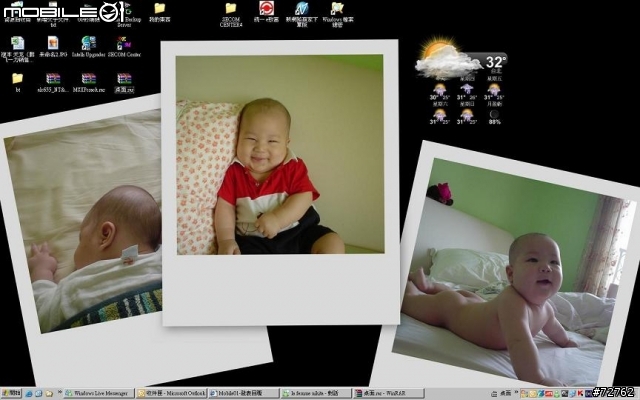Open the SECOM CENTER4 folder icon
The width and height of the screenshot is (640, 400).
(x=231, y=8)
